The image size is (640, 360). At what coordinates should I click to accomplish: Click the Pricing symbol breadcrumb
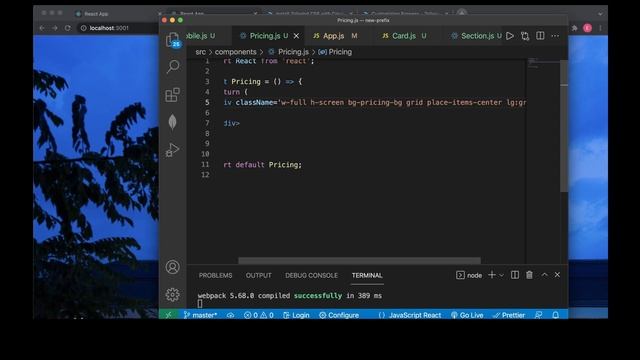335,52
